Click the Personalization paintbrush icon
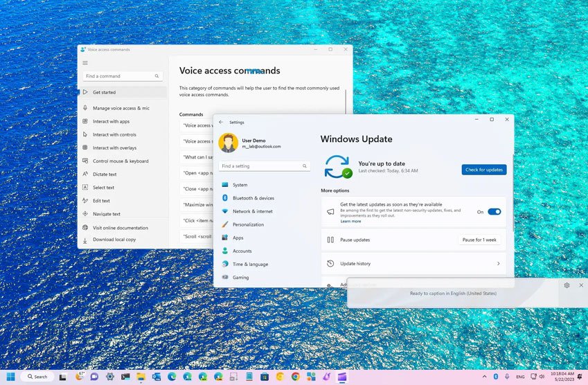588x385 pixels. click(225, 224)
